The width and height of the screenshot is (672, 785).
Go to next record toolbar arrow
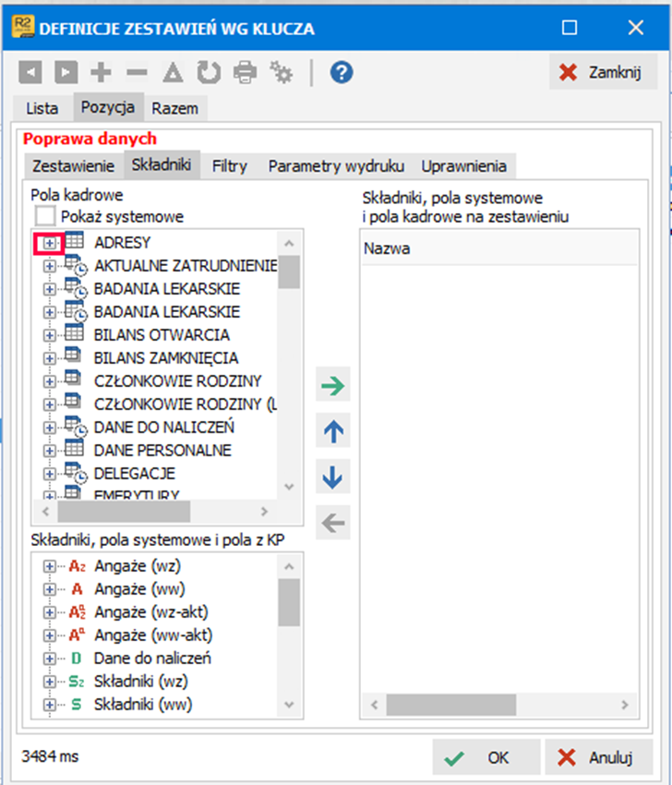66,73
